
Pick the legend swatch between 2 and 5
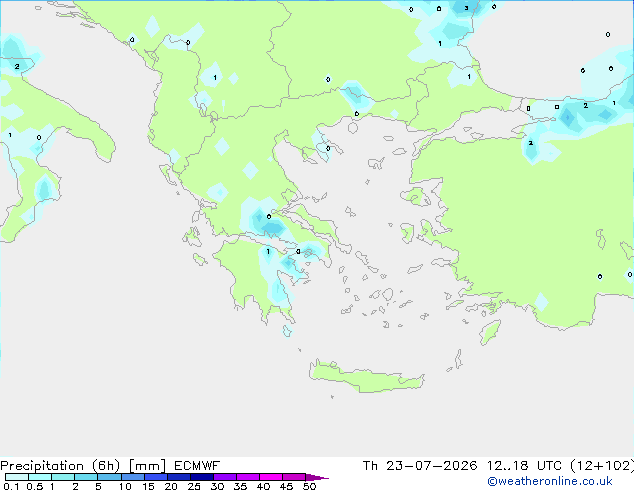86,477
